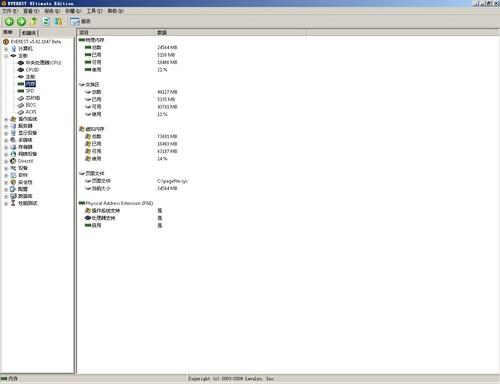Expand the Storage (存储器) tree node
Image resolution: width=500 pixels, height=384 pixels.
tap(6, 147)
